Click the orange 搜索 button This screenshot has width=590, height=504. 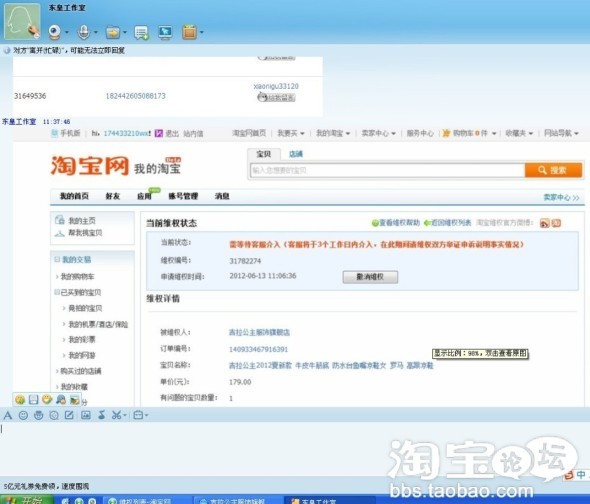[x=553, y=170]
